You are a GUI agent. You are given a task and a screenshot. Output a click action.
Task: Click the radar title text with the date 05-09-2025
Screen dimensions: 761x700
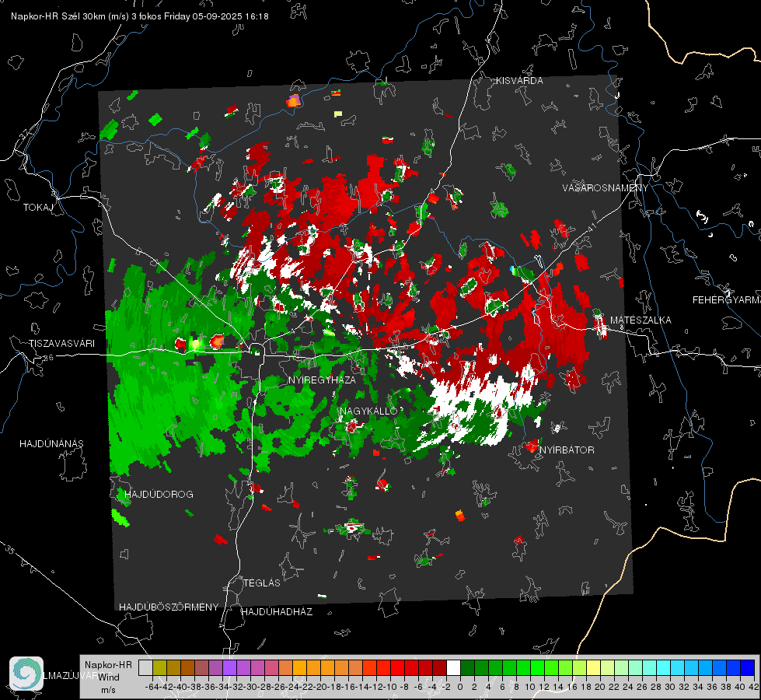pos(140,16)
